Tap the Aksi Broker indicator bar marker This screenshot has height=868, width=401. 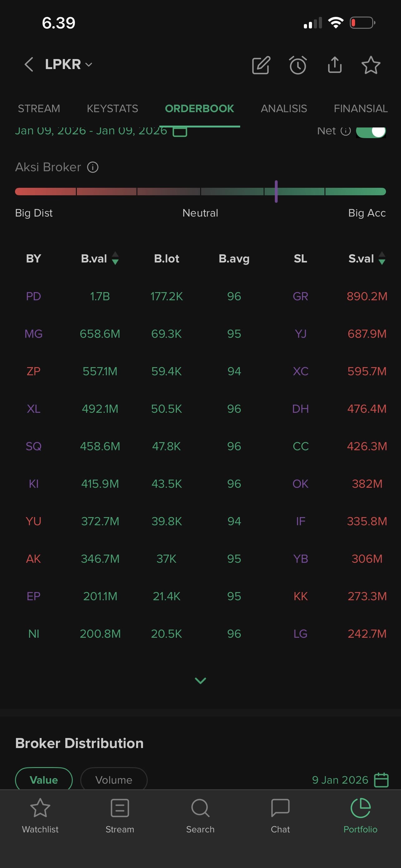(x=276, y=192)
